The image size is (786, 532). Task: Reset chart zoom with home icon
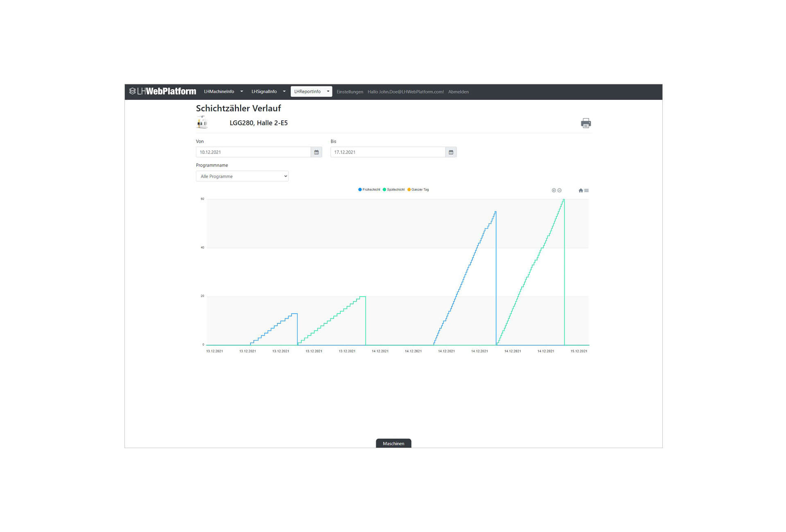[x=580, y=190]
